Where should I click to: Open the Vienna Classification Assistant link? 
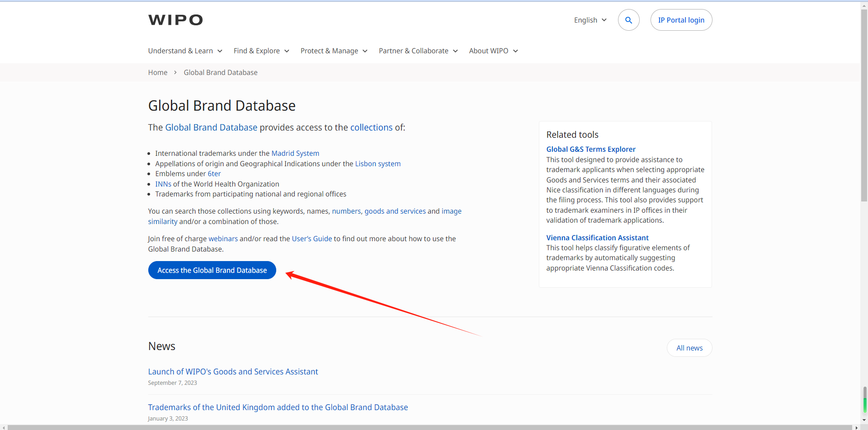coord(597,238)
